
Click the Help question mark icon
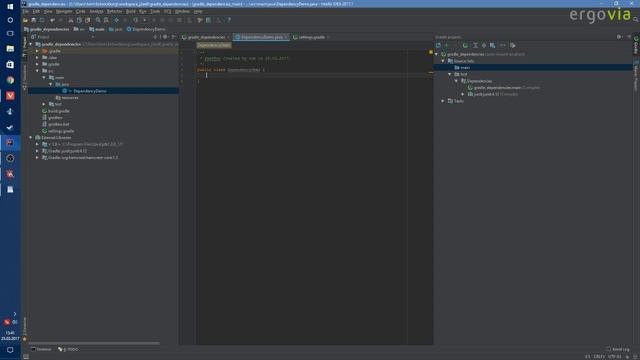click(x=229, y=20)
